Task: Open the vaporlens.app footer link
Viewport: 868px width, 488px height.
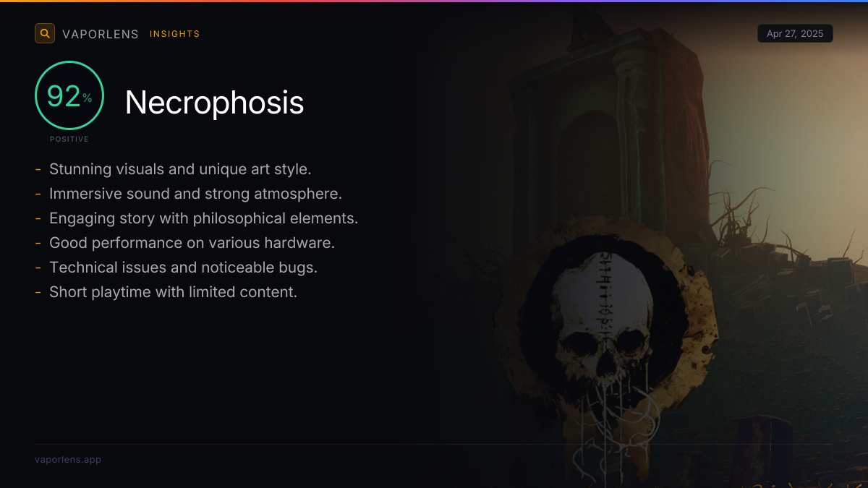Action: click(68, 459)
